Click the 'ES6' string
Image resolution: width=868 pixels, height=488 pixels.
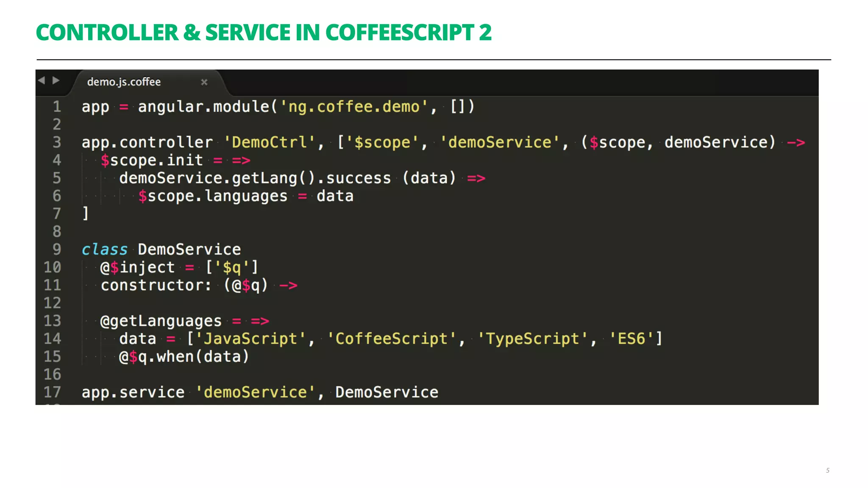tap(632, 339)
